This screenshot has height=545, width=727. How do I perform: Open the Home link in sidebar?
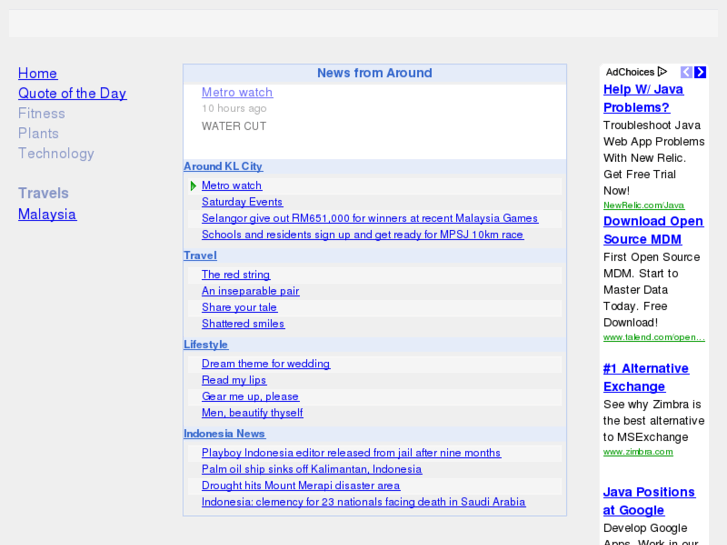click(x=38, y=73)
